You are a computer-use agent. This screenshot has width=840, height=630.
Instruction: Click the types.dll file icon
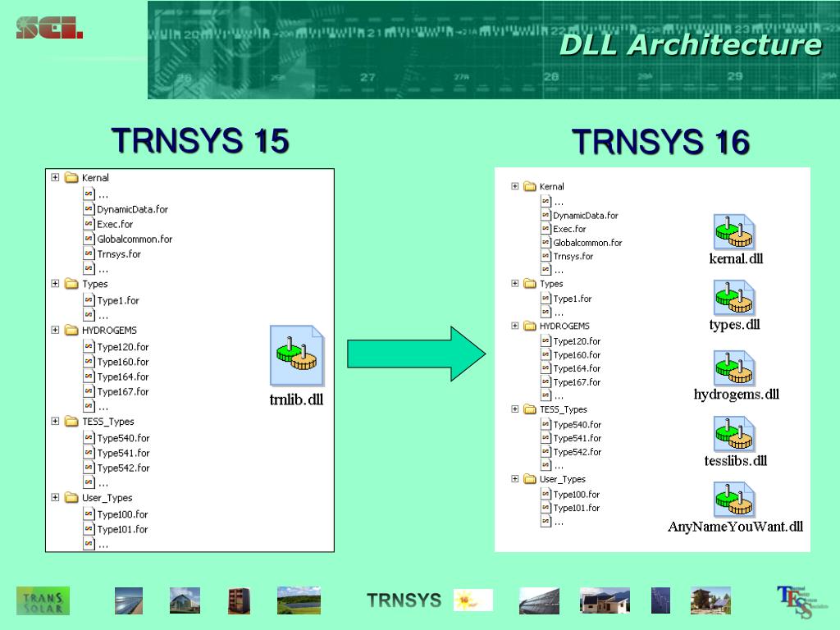tap(734, 298)
